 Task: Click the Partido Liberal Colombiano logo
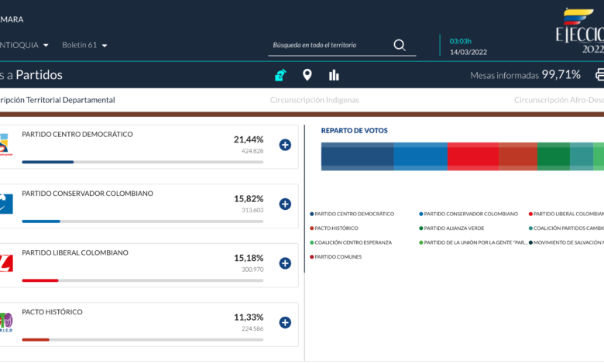tap(6, 263)
